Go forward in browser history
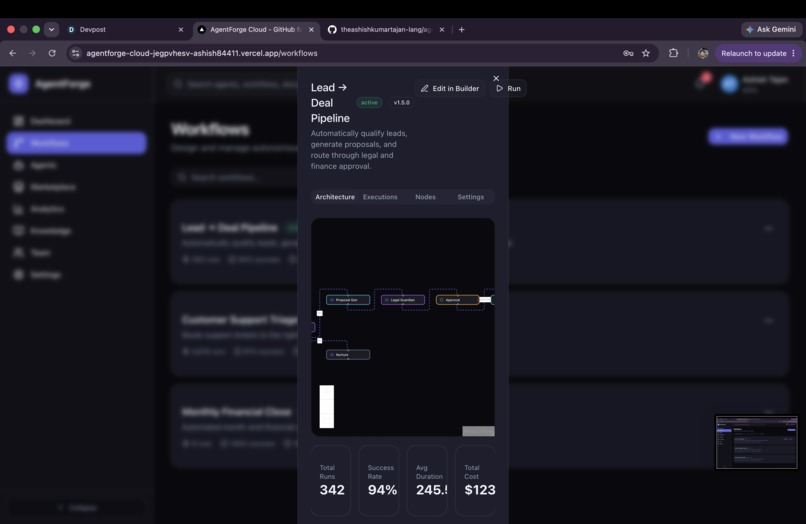Screen dimensions: 806x524 [x=32, y=53]
